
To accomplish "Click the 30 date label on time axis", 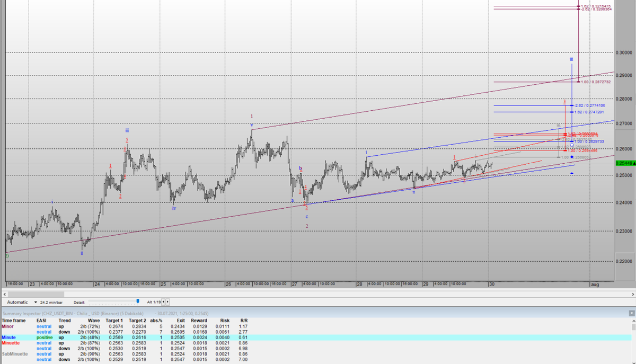I will (492, 285).
